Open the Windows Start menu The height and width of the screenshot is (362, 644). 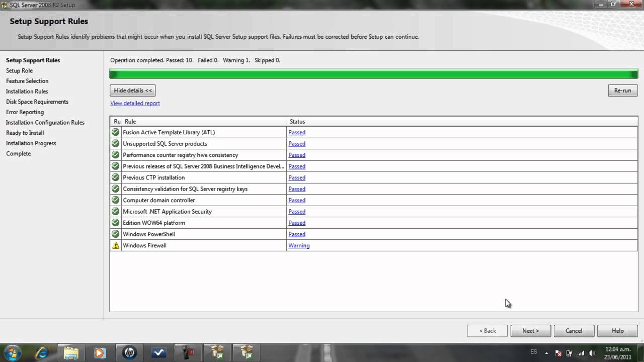click(13, 352)
